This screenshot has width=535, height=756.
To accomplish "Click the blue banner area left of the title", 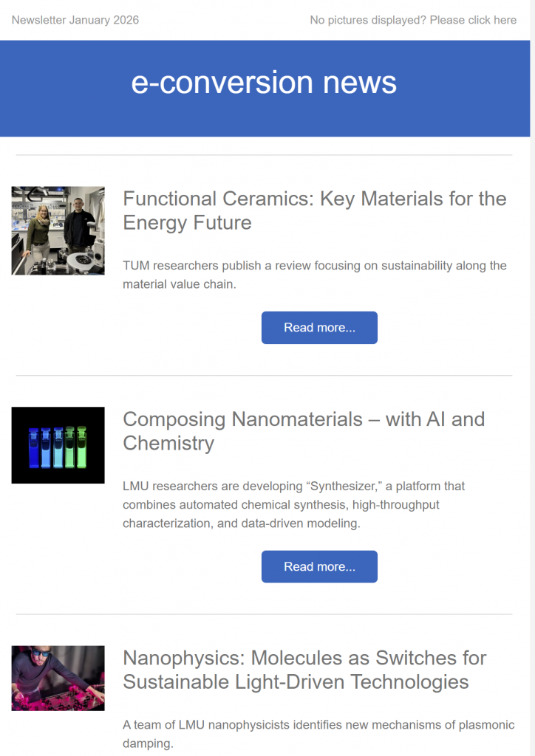I will click(67, 89).
